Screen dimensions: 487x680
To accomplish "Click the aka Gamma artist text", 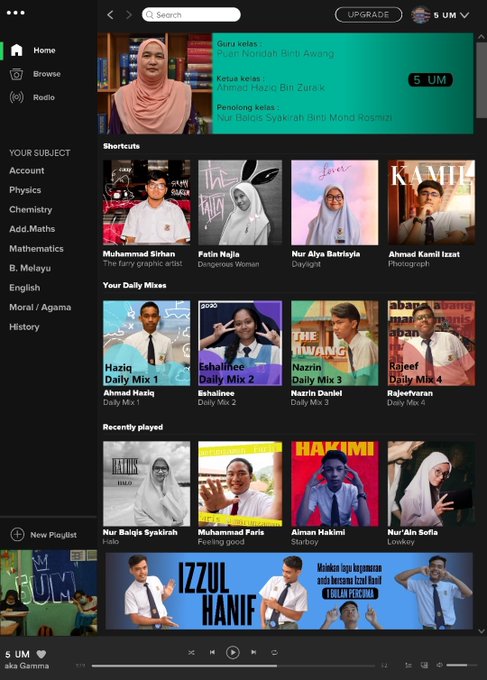I will pos(27,666).
